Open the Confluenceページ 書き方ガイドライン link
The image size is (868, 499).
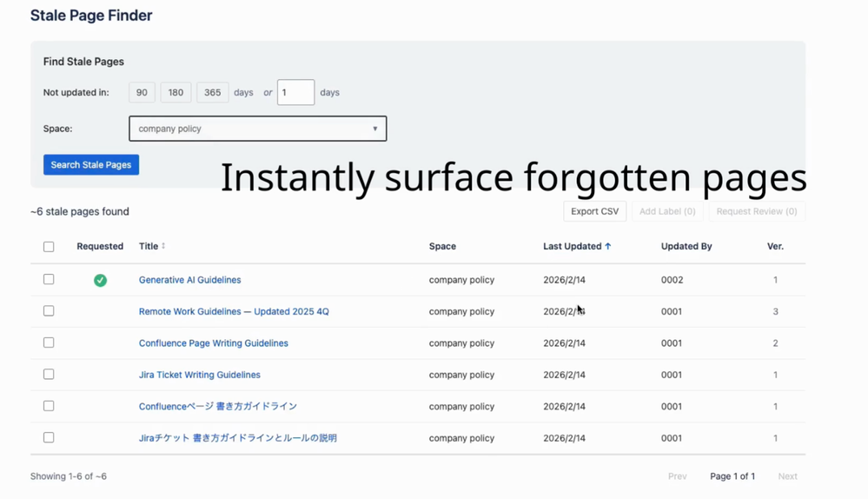point(217,406)
